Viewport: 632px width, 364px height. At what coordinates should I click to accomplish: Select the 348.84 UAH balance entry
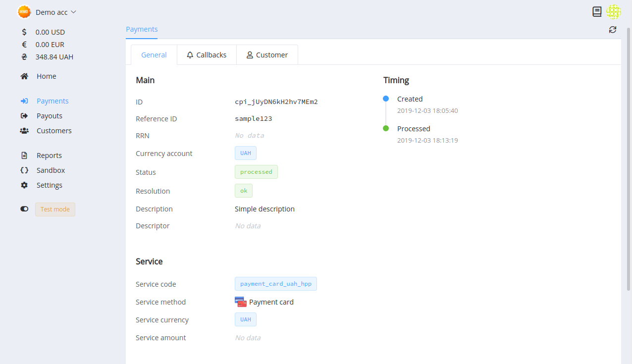pos(54,56)
